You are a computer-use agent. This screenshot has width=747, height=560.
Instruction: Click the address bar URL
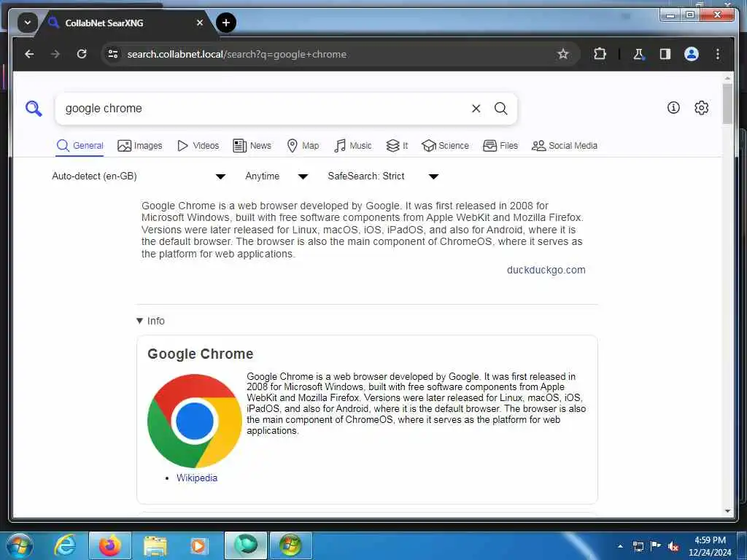[237, 54]
